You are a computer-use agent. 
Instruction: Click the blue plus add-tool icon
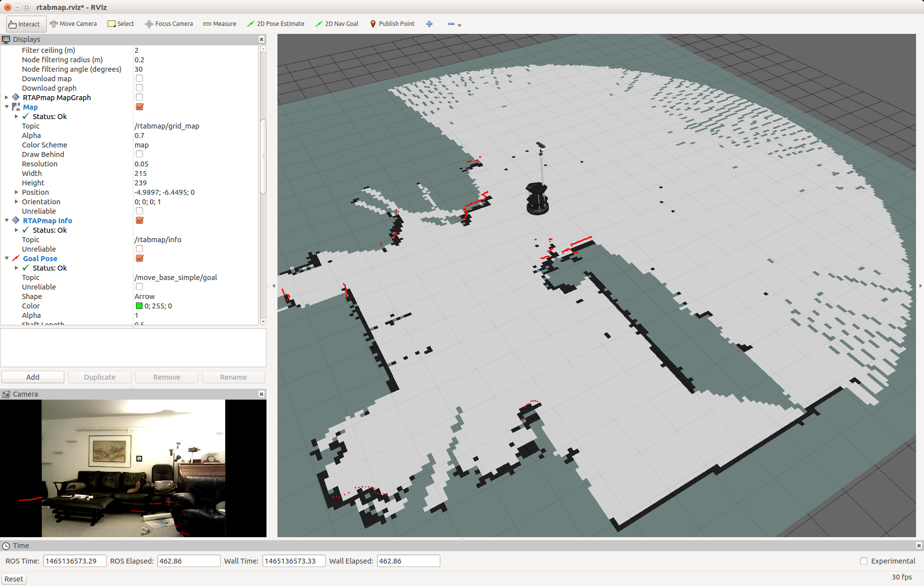(429, 24)
